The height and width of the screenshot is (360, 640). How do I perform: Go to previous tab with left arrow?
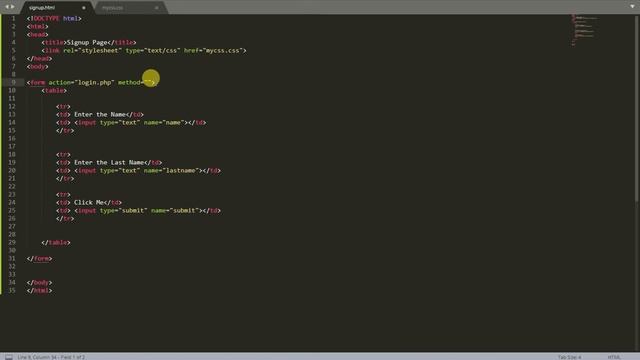[x=7, y=7]
